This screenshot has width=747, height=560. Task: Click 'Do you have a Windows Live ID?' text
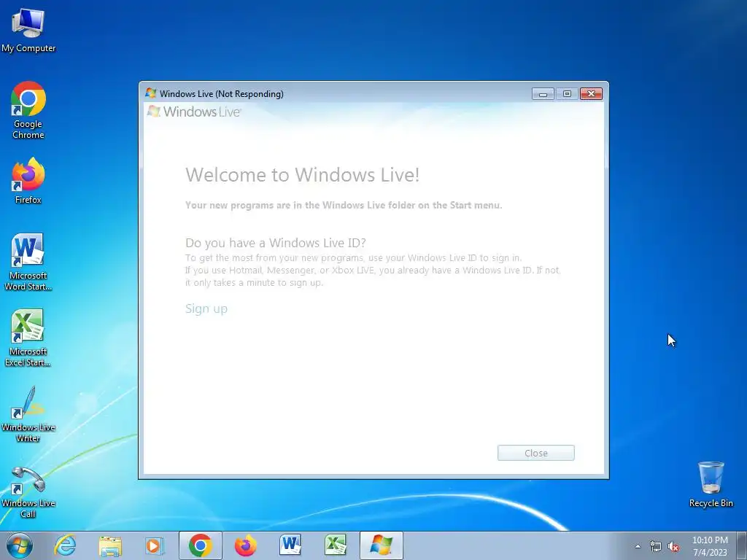(275, 243)
